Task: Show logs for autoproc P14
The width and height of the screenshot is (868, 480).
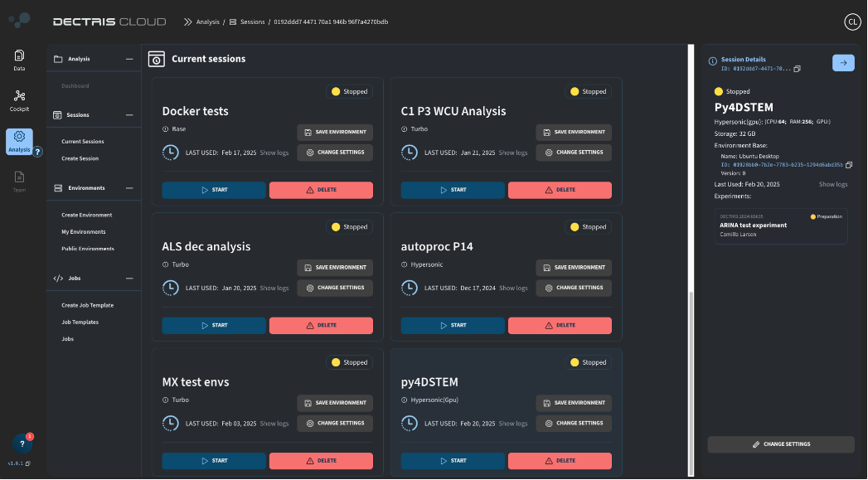Action: pyautogui.click(x=513, y=288)
